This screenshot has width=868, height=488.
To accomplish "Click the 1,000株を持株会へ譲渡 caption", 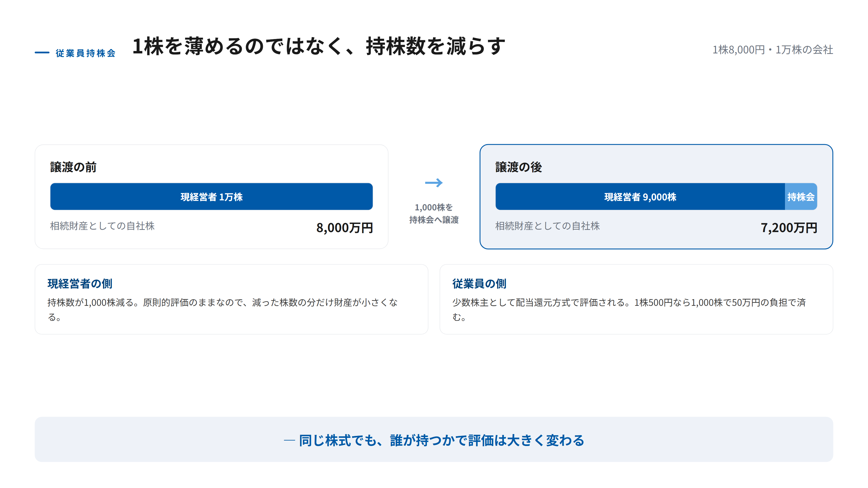I will point(434,214).
